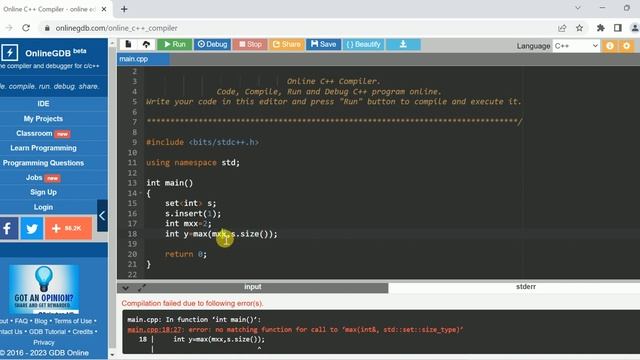Click the 'using namespace std;' line
640x360 pixels.
click(x=193, y=162)
